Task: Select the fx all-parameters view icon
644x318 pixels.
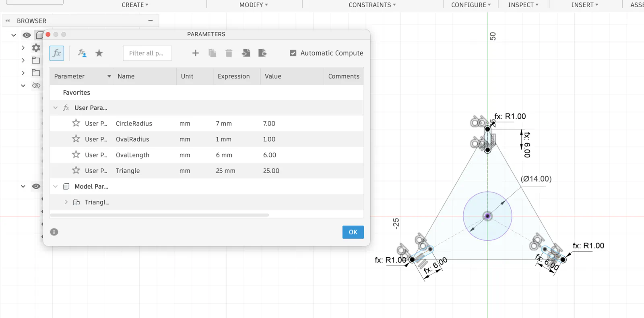Action: coord(57,53)
